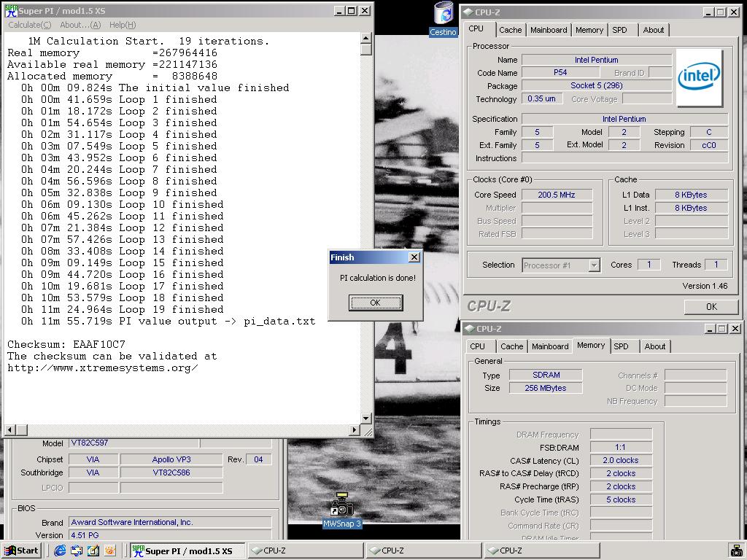Click the Super PI vertical scrollbar thumb
This screenshot has width=747, height=560.
click(366, 50)
